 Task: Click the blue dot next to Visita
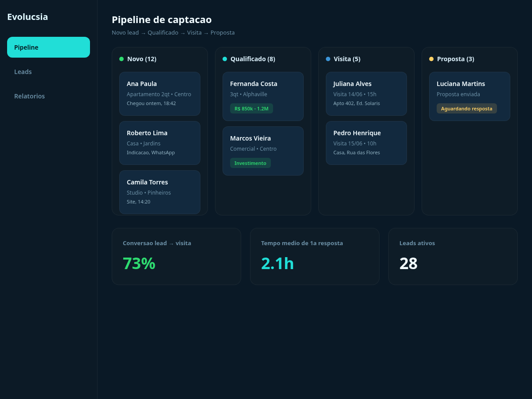click(x=328, y=59)
